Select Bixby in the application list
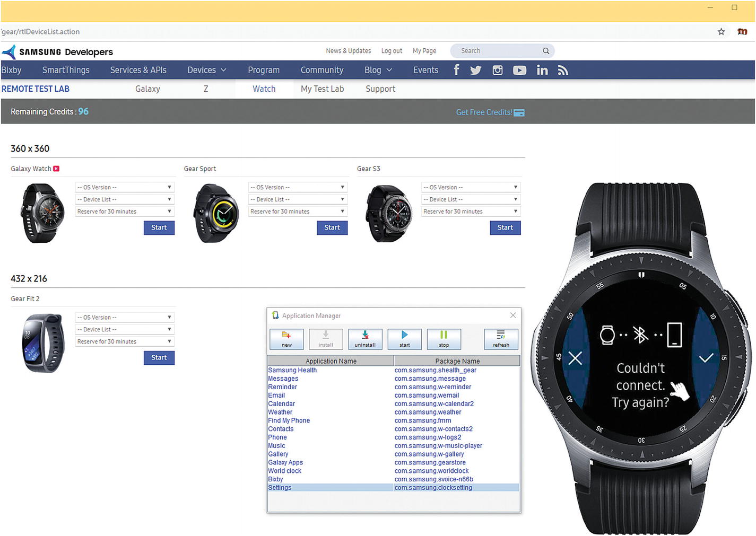 275,479
